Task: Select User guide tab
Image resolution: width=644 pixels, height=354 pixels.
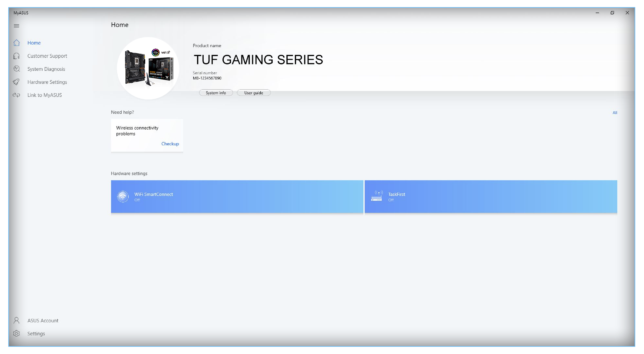Action: point(254,93)
